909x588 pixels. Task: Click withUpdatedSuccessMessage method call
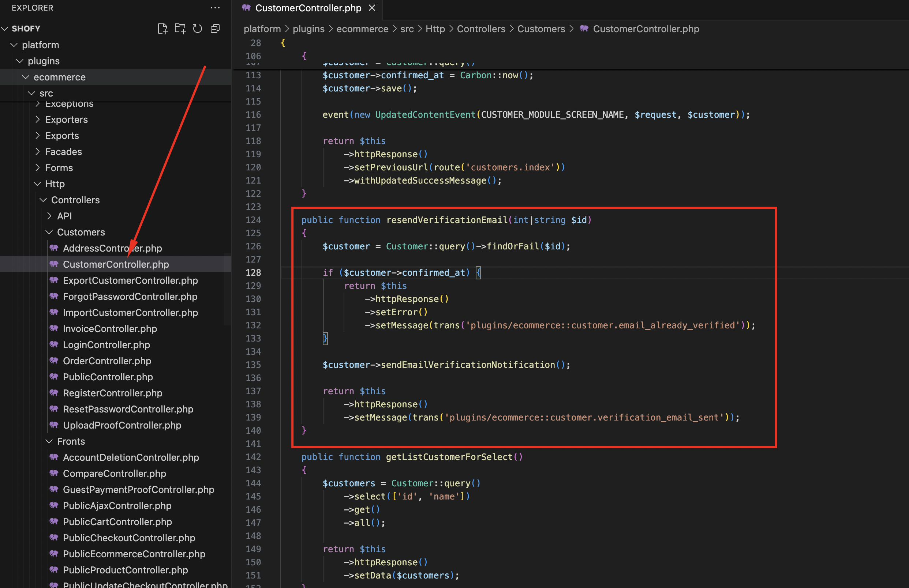420,180
